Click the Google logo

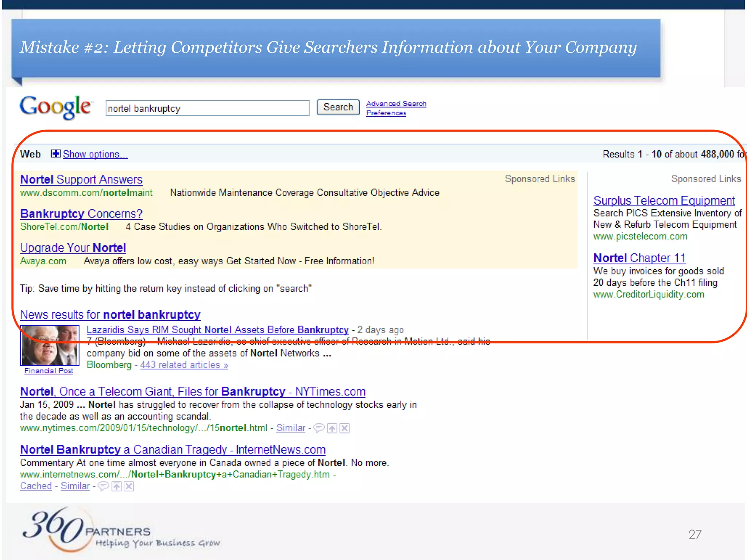[x=55, y=107]
